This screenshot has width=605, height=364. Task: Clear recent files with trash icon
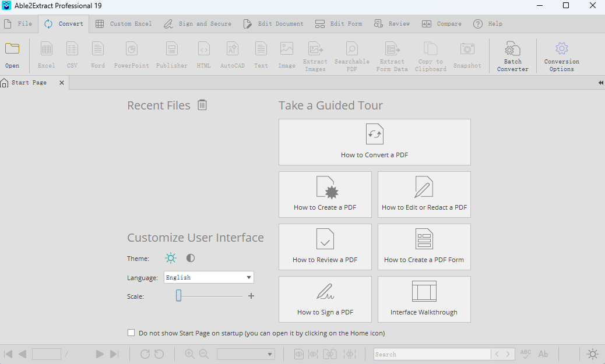[x=202, y=105]
